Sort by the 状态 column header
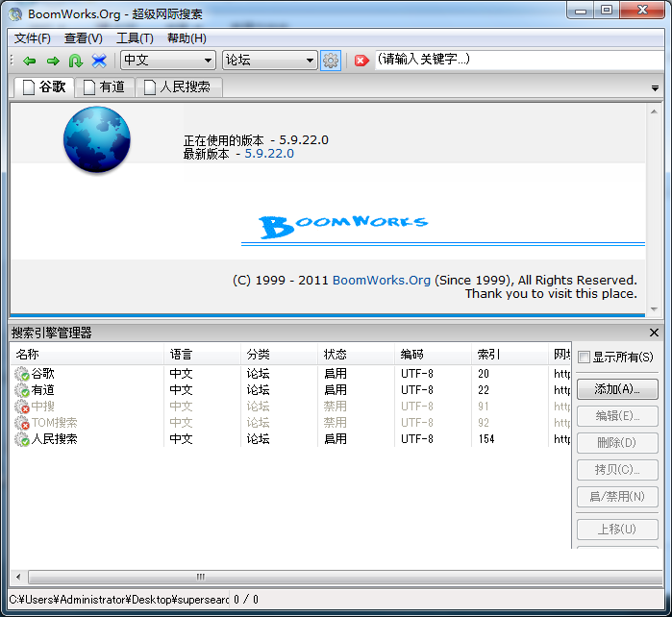 [x=356, y=355]
